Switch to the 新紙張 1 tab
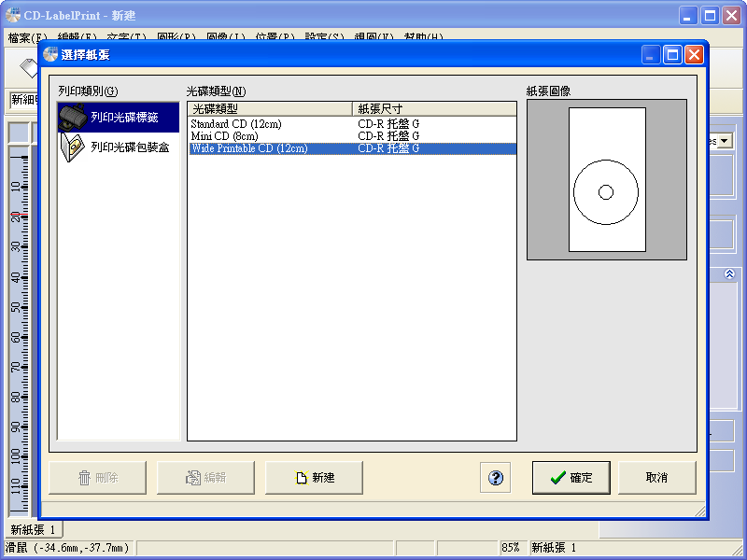The height and width of the screenshot is (560, 747). click(33, 529)
